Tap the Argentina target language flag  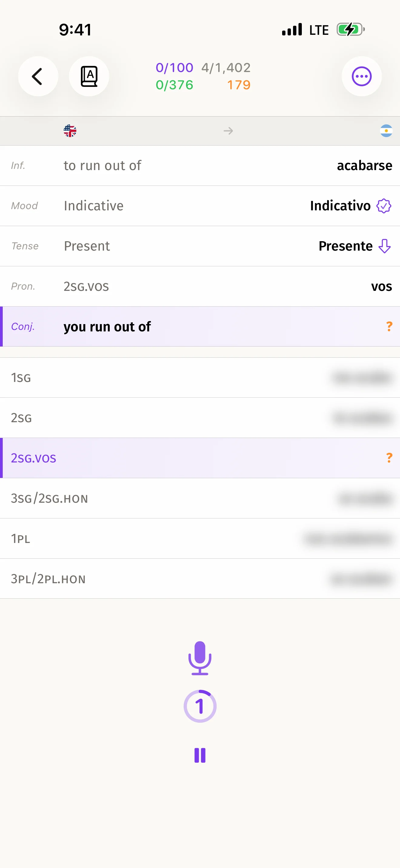386,131
